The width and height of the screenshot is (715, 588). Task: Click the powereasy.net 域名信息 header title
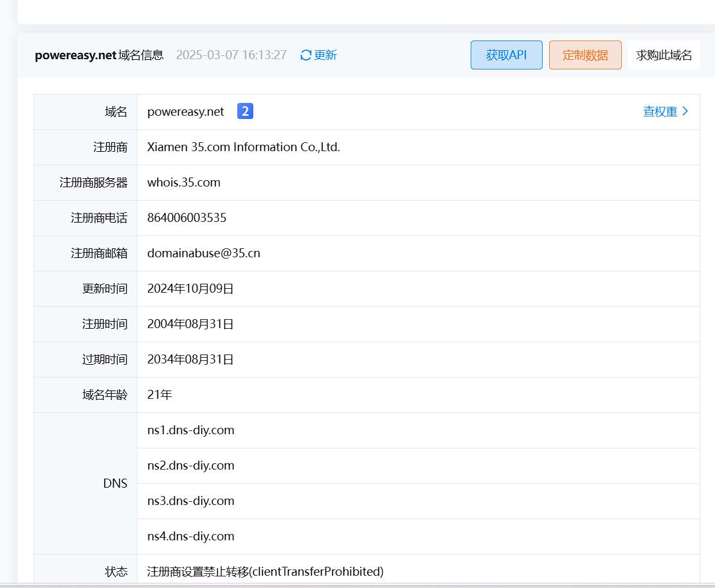[x=99, y=55]
